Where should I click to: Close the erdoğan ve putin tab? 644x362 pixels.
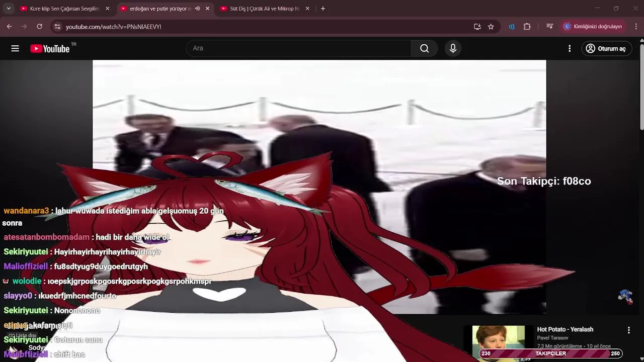tap(207, 9)
